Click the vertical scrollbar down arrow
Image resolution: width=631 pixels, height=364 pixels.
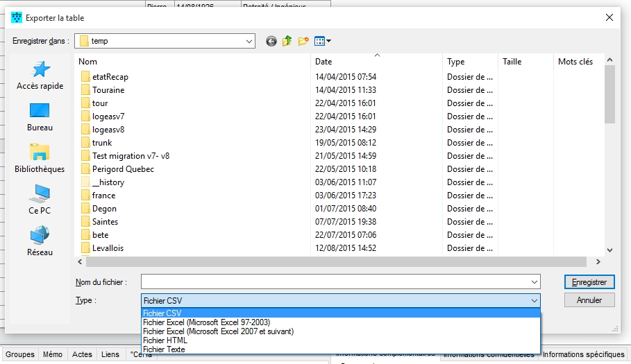point(609,250)
